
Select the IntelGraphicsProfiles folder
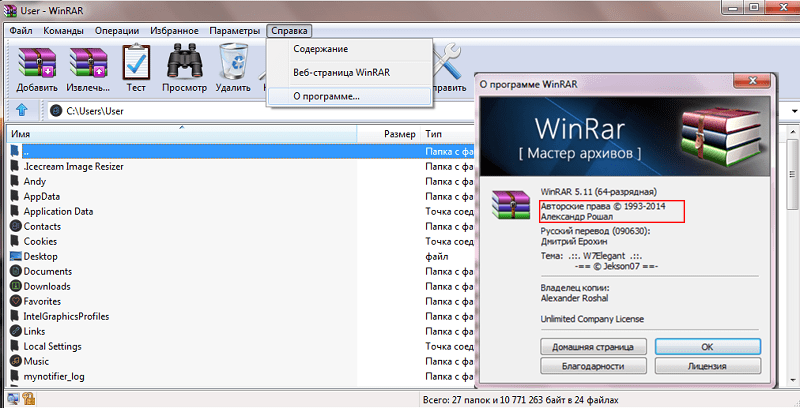[x=66, y=316]
